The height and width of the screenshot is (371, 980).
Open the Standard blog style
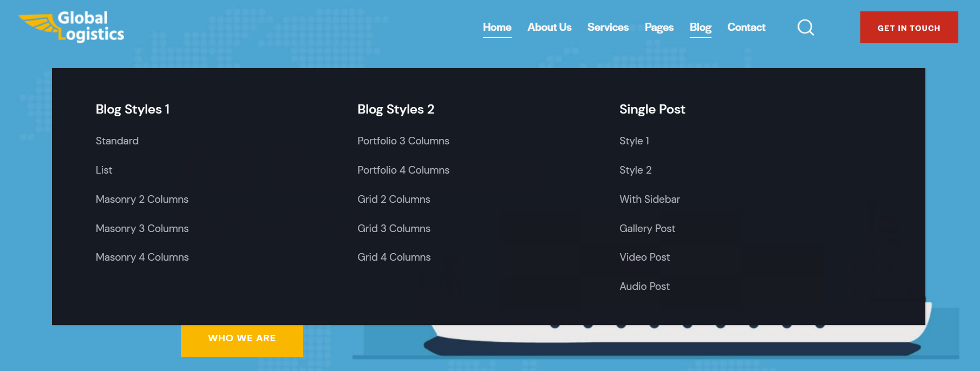117,141
